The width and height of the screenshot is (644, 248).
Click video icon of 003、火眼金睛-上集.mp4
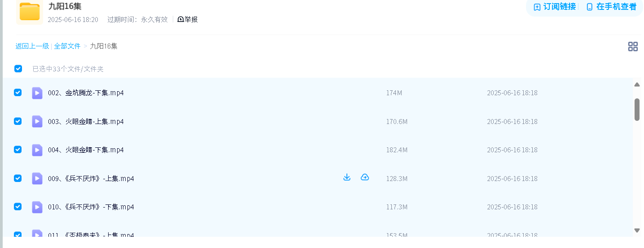[37, 121]
